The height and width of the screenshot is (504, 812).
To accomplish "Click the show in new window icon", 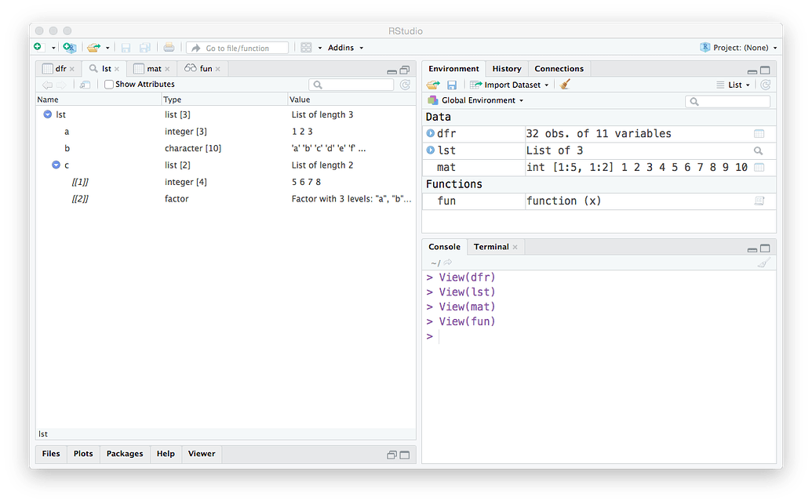I will [x=85, y=85].
